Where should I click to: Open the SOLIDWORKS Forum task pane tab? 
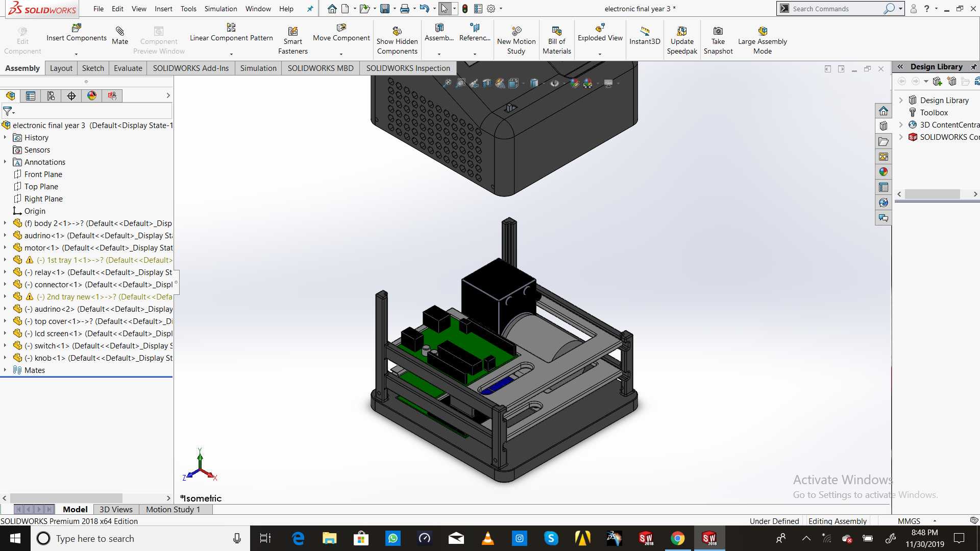click(884, 218)
